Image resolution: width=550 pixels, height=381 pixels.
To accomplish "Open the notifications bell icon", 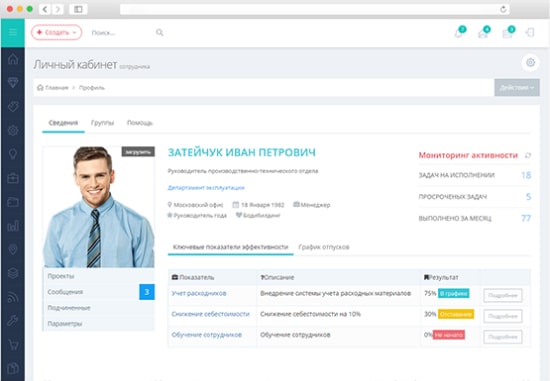I will click(459, 32).
